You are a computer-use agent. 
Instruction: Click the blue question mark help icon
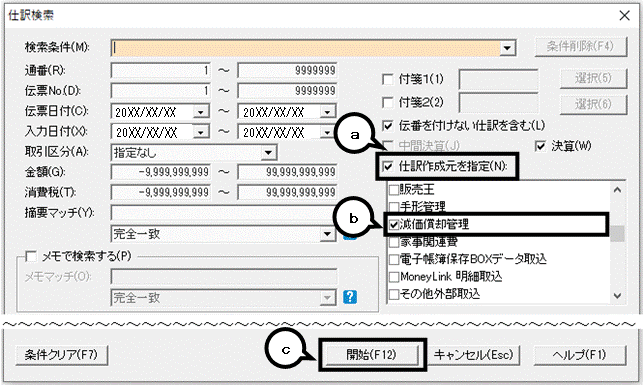tap(350, 297)
